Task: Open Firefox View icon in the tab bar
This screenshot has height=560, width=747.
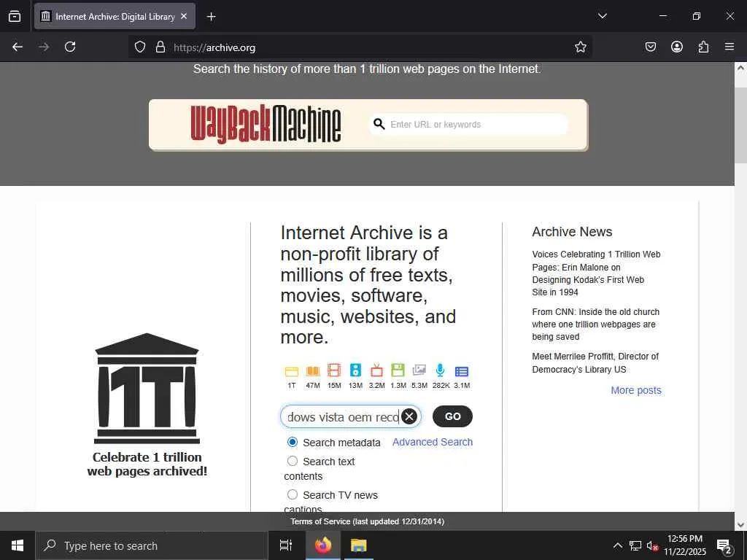Action: [15, 16]
